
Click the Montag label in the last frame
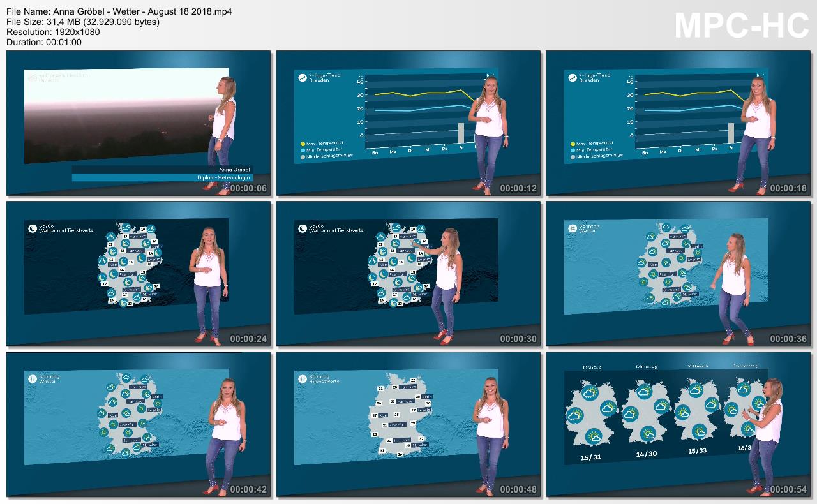click(x=592, y=368)
